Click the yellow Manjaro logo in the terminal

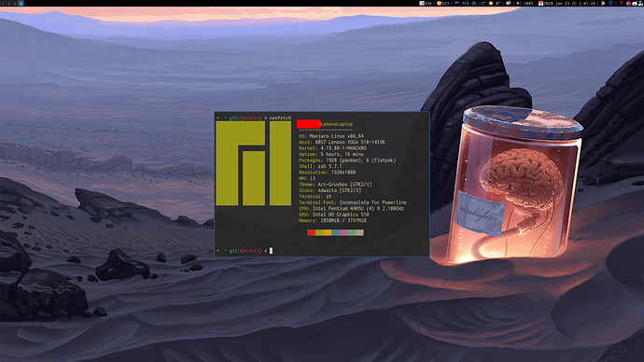click(254, 163)
